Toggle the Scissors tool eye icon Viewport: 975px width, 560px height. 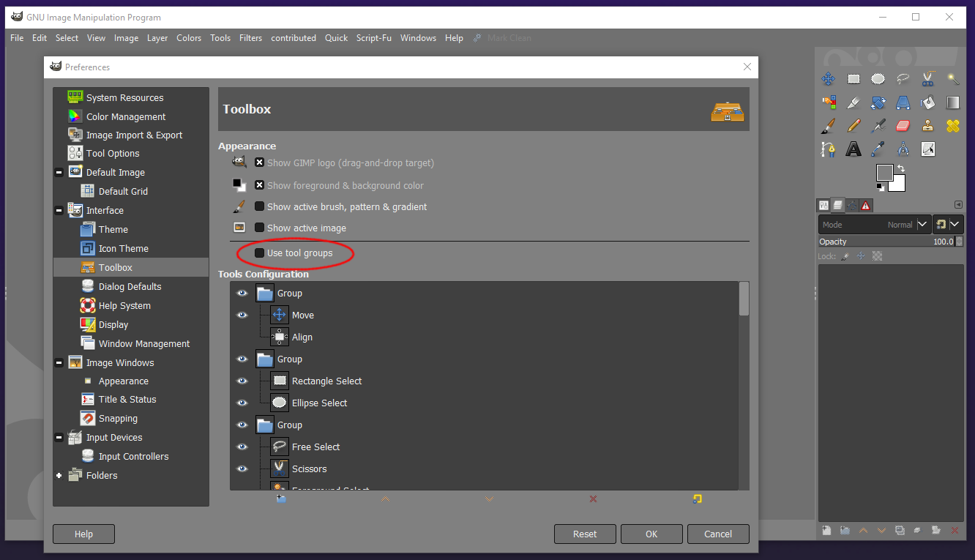pos(242,468)
